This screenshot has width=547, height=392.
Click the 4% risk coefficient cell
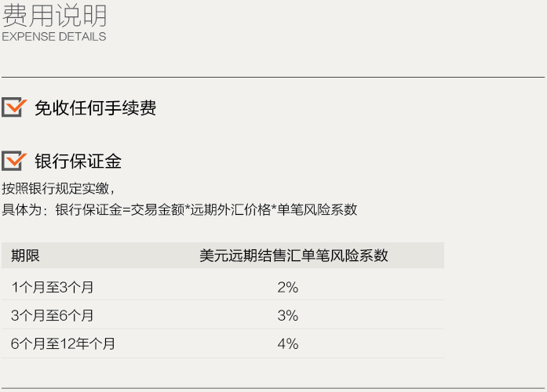coord(288,344)
